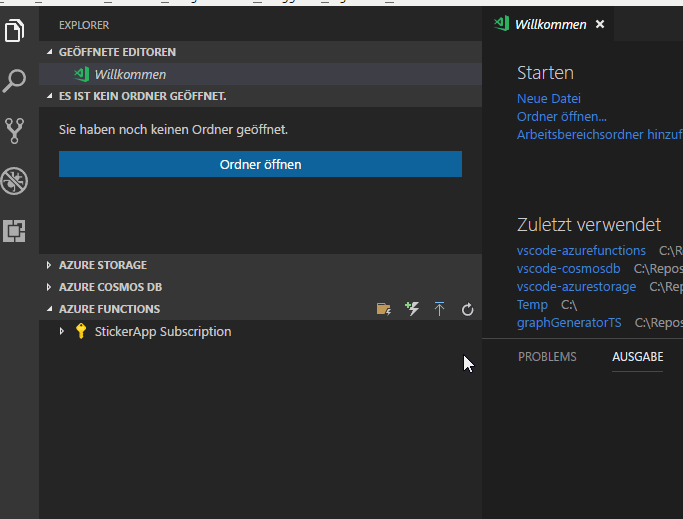This screenshot has width=683, height=519.
Task: Expand the Azure Cosmos DB section
Action: [x=49, y=287]
